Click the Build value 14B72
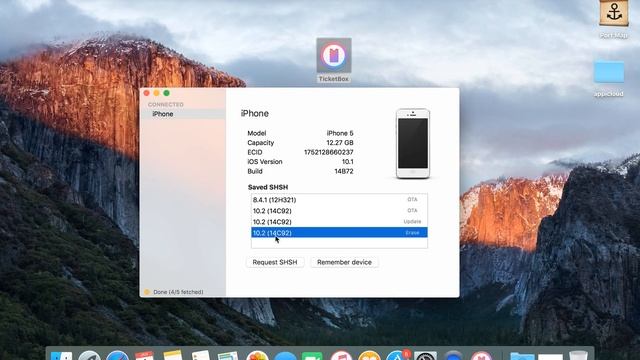This screenshot has height=360, width=640. pyautogui.click(x=344, y=171)
